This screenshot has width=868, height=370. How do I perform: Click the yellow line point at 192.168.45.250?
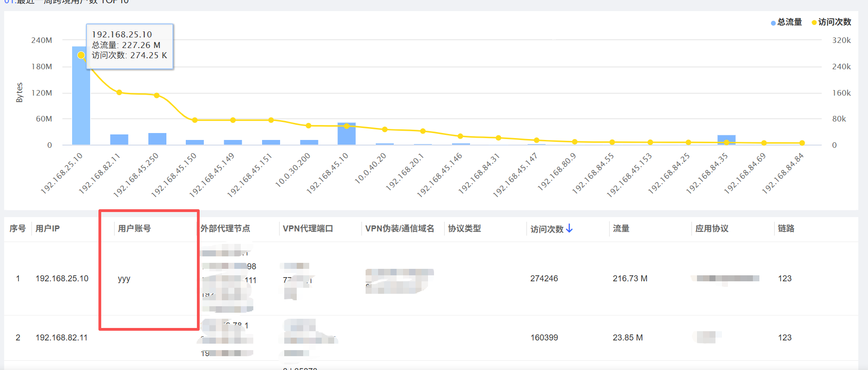pos(157,96)
